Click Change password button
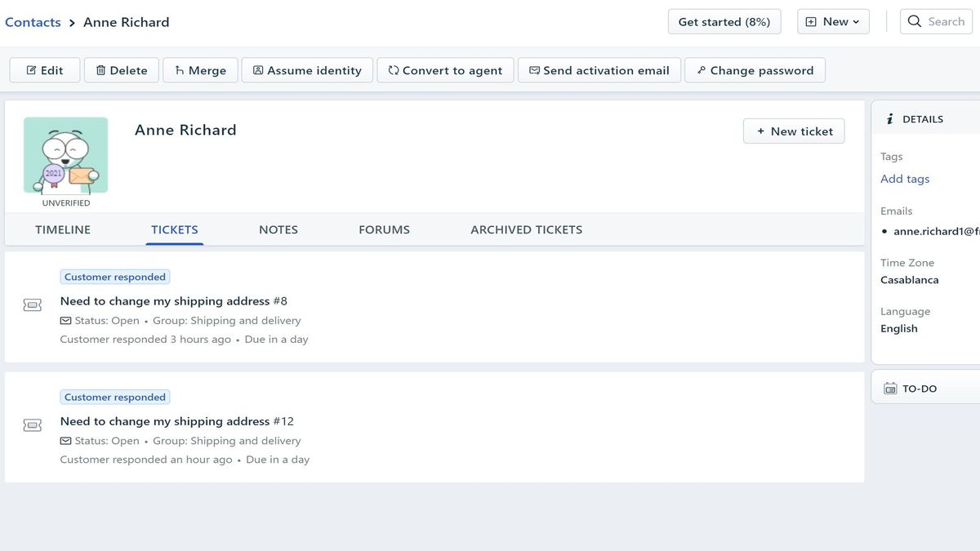980x551 pixels. coord(755,70)
